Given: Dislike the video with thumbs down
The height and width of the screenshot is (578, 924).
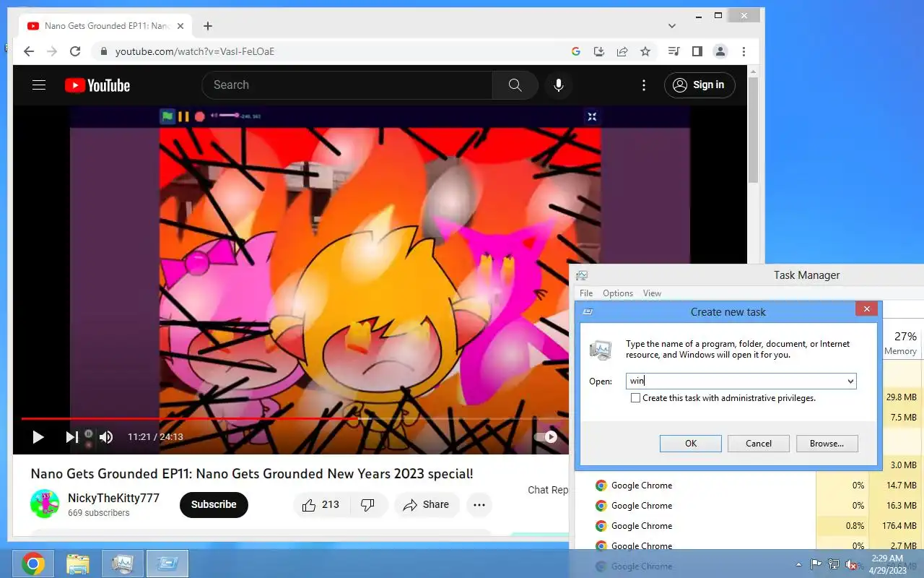Looking at the screenshot, I should 367,504.
